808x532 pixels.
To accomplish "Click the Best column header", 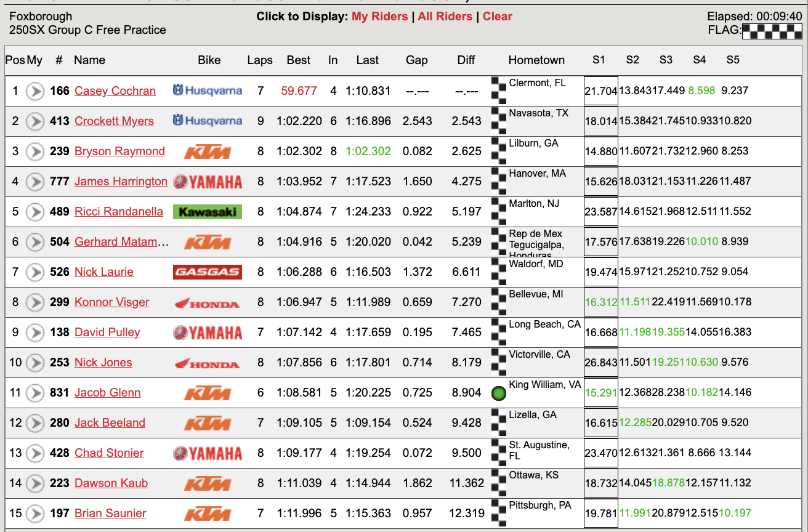I will point(299,60).
